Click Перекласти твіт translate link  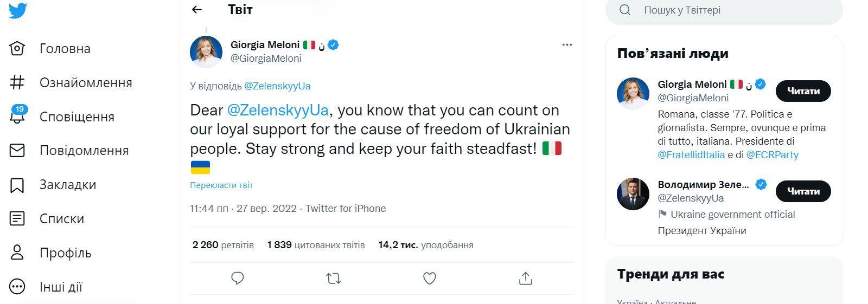point(221,185)
